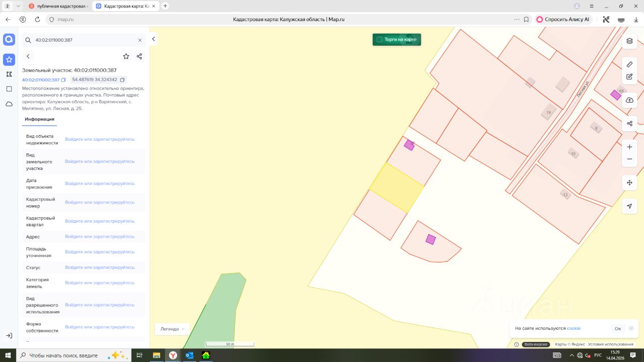Click the sign-in icon at sidebar bottom

coord(9,335)
